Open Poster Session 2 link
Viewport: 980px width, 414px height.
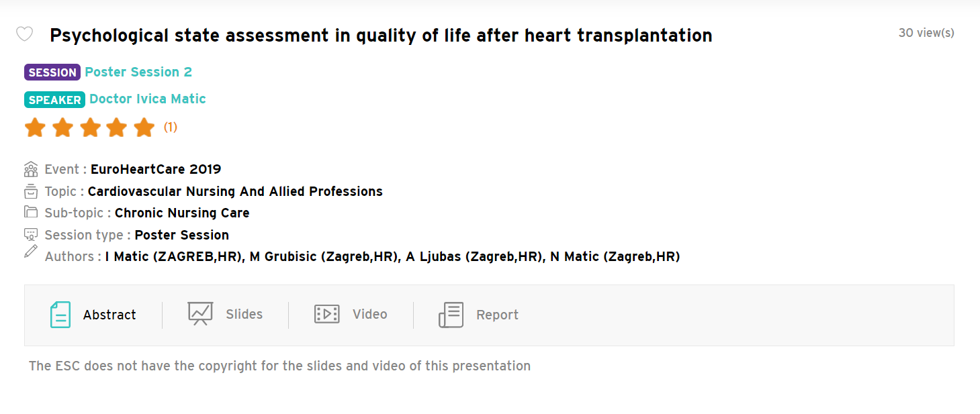[138, 72]
